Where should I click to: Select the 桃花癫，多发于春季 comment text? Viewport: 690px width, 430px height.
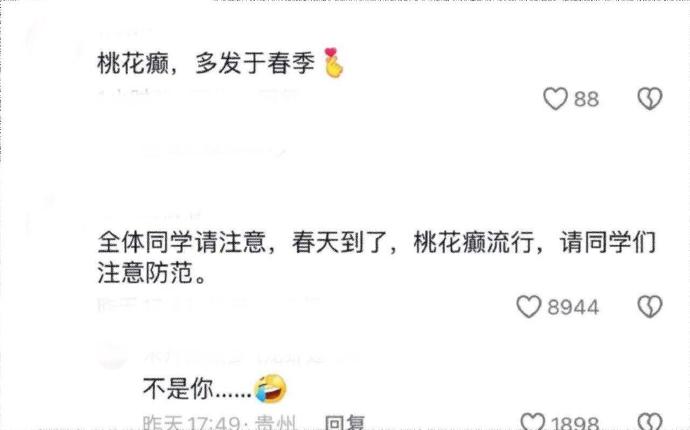pos(206,63)
